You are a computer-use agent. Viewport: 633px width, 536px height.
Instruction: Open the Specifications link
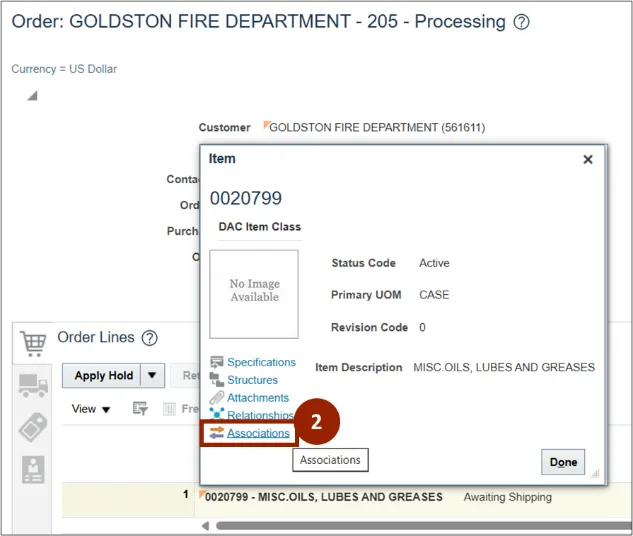261,362
